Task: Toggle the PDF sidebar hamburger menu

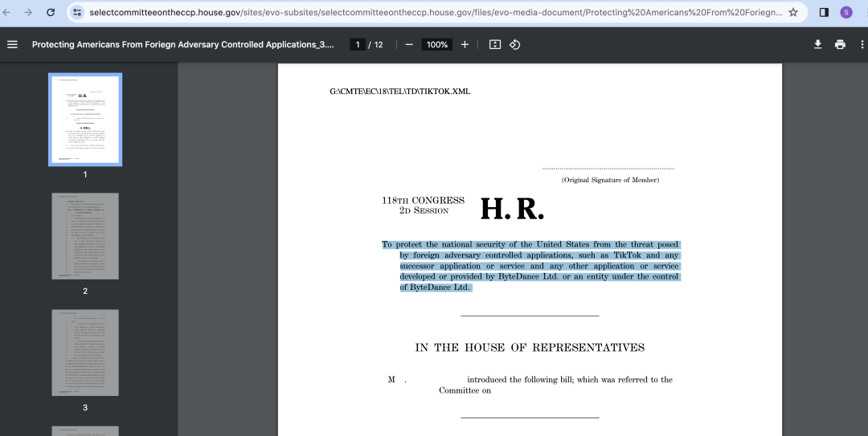Action: 12,44
